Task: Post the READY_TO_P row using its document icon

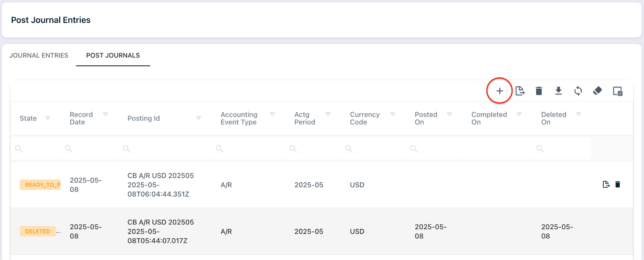Action: pos(606,184)
